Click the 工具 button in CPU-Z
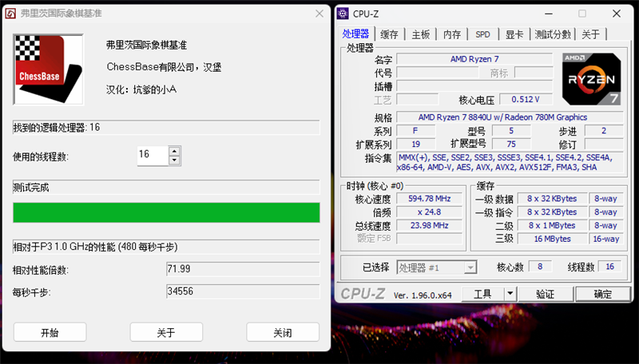 pyautogui.click(x=483, y=294)
